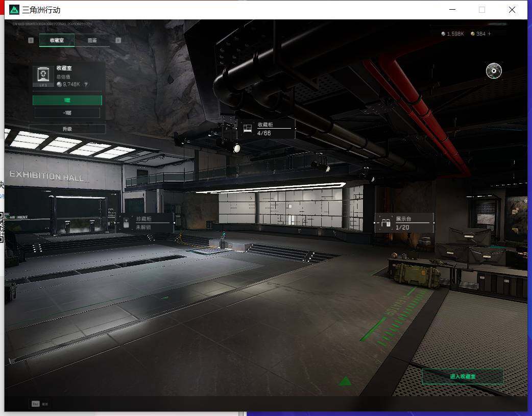Click the right tab-switch key icon
The width and height of the screenshot is (532, 416).
118,40
